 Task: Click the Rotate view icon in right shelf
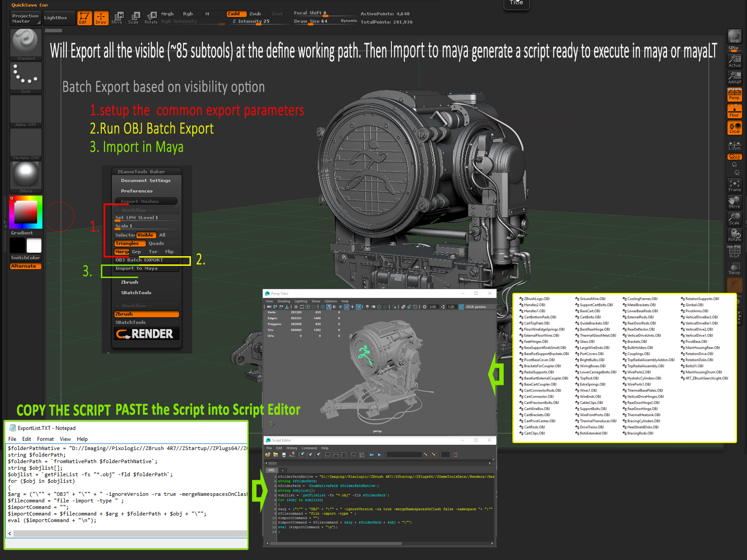[734, 235]
